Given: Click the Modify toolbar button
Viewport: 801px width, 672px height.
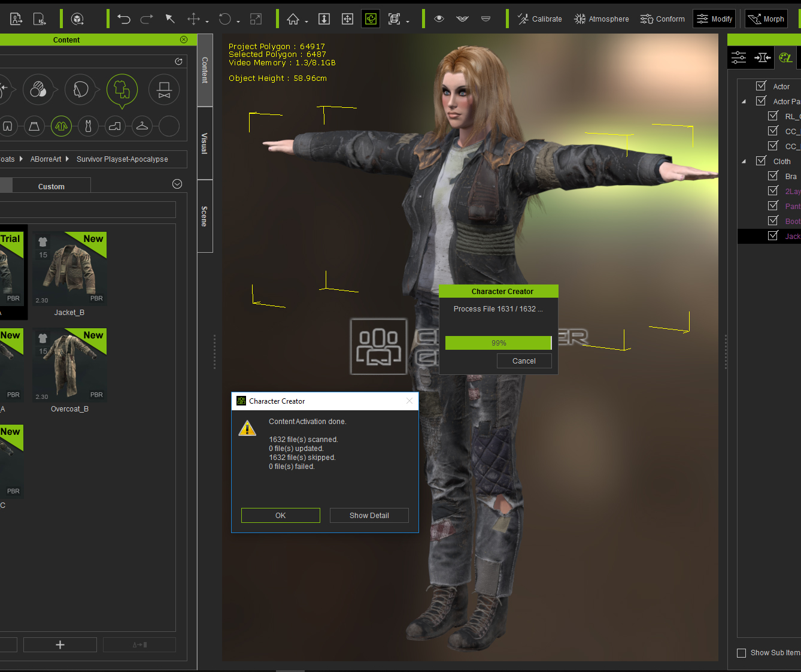Looking at the screenshot, I should tap(714, 19).
